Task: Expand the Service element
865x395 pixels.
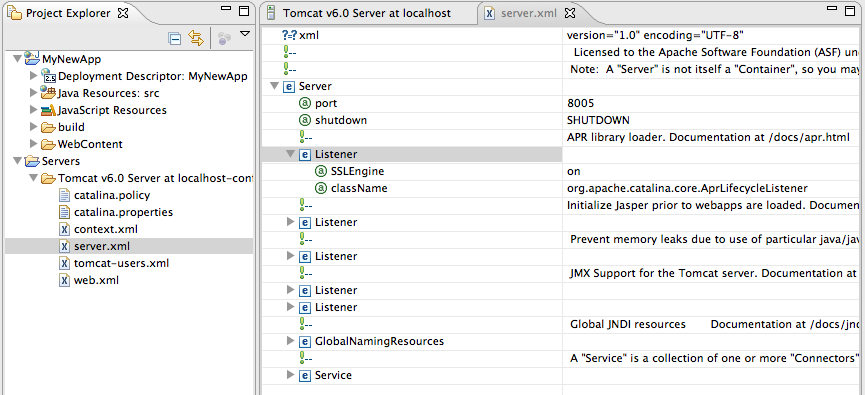Action: coord(291,375)
